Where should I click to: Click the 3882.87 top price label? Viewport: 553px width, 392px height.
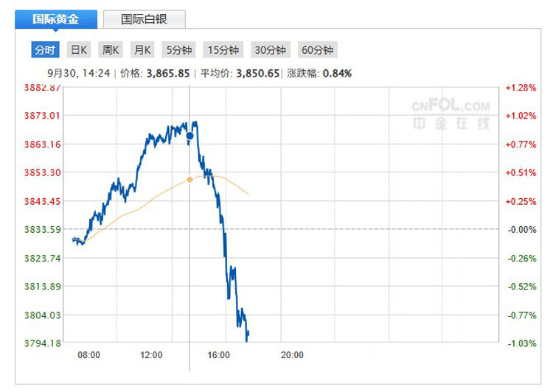pyautogui.click(x=43, y=88)
